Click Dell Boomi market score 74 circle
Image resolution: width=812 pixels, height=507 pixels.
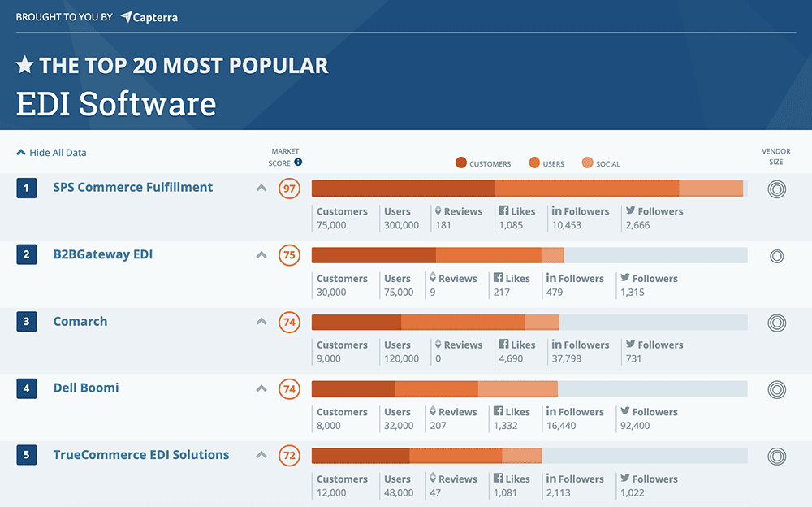click(x=290, y=389)
